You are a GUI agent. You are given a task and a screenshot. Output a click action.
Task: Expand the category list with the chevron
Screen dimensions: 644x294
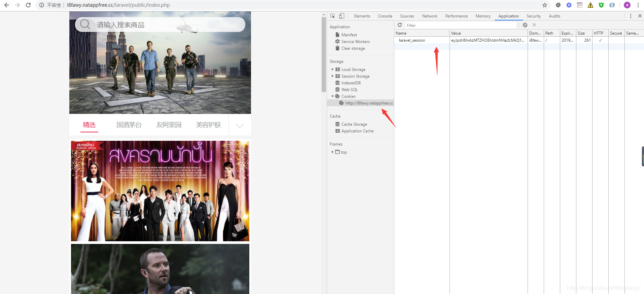coord(240,125)
